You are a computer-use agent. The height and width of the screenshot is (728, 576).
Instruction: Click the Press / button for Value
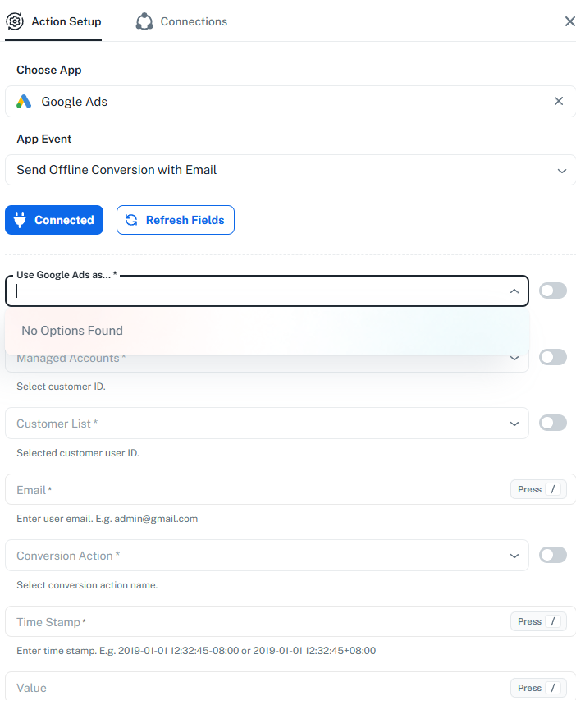click(x=538, y=688)
